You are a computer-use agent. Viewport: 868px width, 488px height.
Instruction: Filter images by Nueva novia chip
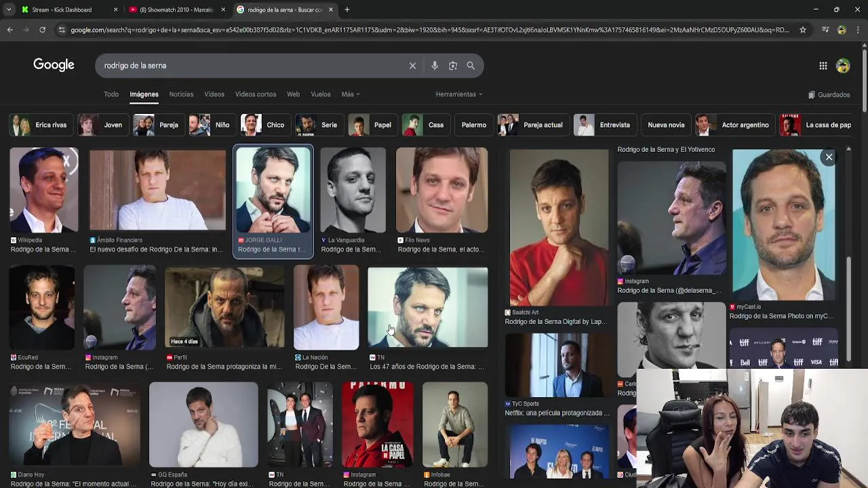pyautogui.click(x=666, y=125)
